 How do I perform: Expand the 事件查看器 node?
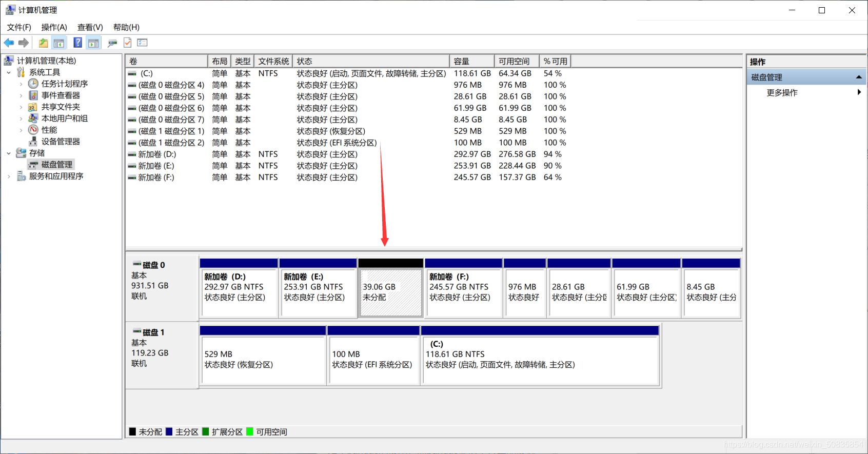21,95
